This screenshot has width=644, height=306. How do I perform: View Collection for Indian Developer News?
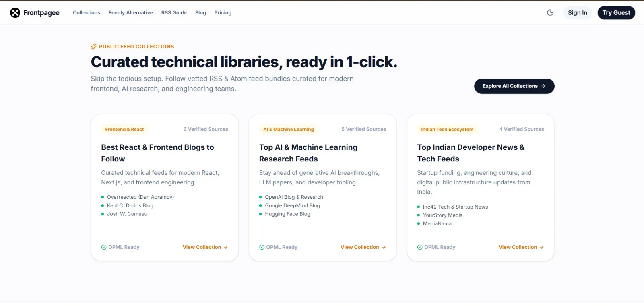(x=521, y=247)
